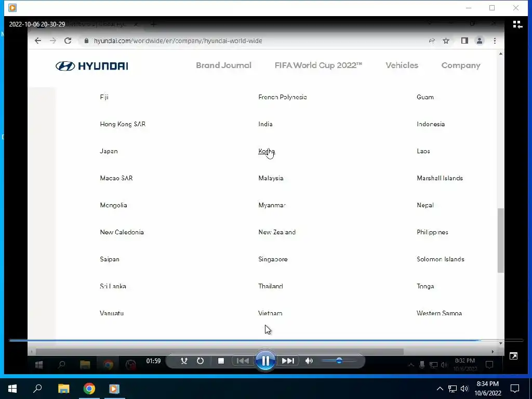Toggle shuffle mode in media player

tap(184, 361)
